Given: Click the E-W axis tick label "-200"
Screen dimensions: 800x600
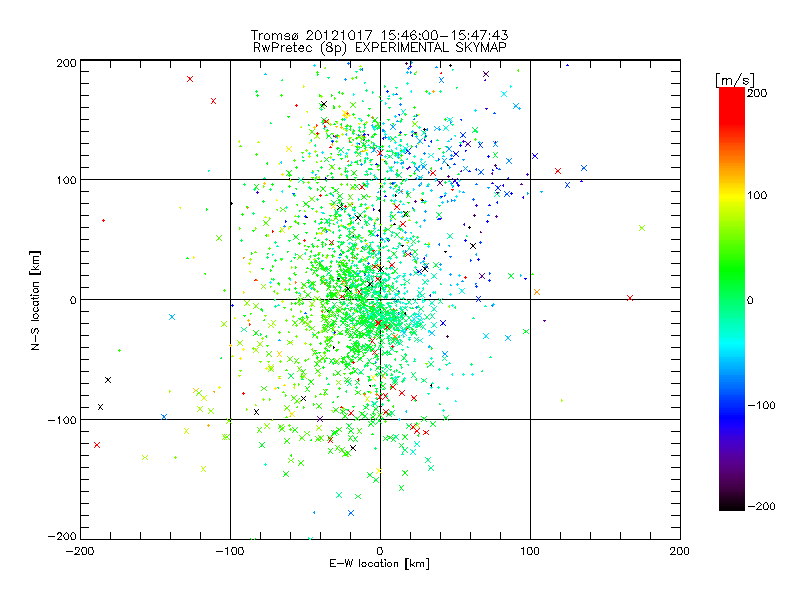Looking at the screenshot, I should [80, 551].
